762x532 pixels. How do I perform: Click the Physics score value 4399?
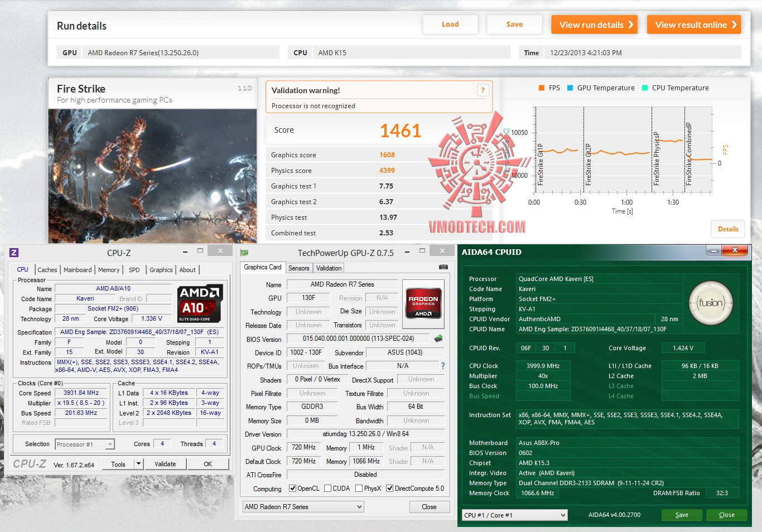tap(387, 171)
